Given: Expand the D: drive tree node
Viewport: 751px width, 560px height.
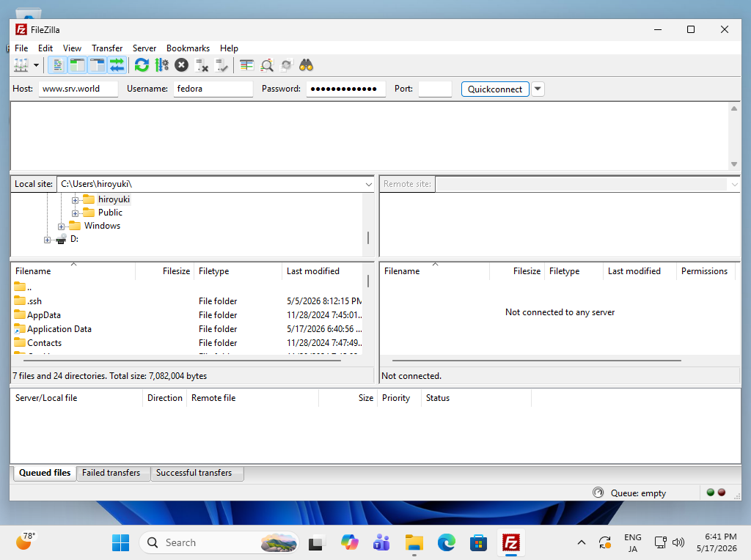Looking at the screenshot, I should [x=47, y=240].
